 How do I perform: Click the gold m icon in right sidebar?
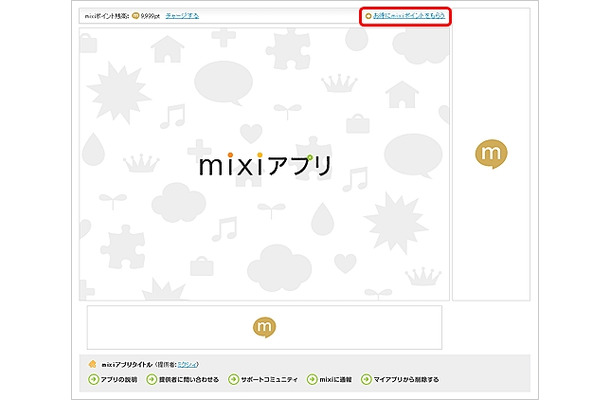491,154
